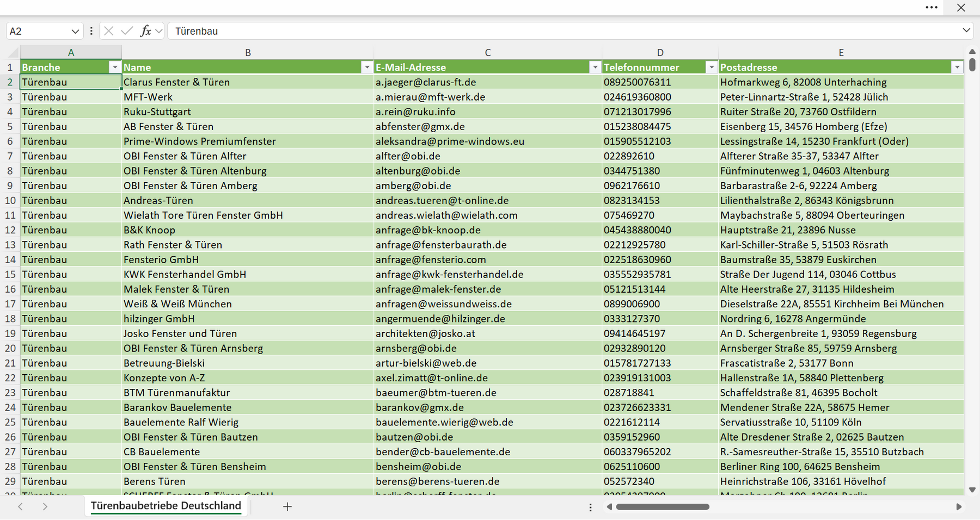Click cell Clarus Fenster & Türen
This screenshot has width=980, height=520.
248,82
